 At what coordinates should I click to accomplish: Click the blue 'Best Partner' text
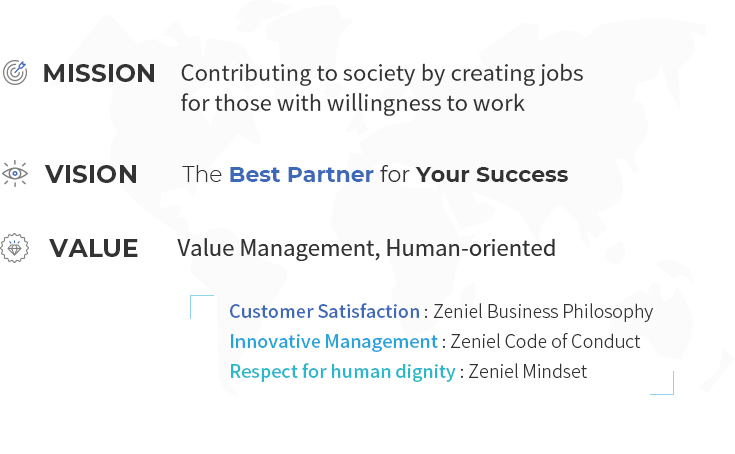point(301,175)
